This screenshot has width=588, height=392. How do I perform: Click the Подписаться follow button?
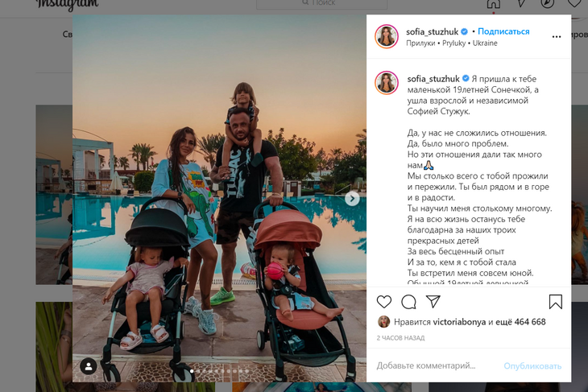pos(503,31)
